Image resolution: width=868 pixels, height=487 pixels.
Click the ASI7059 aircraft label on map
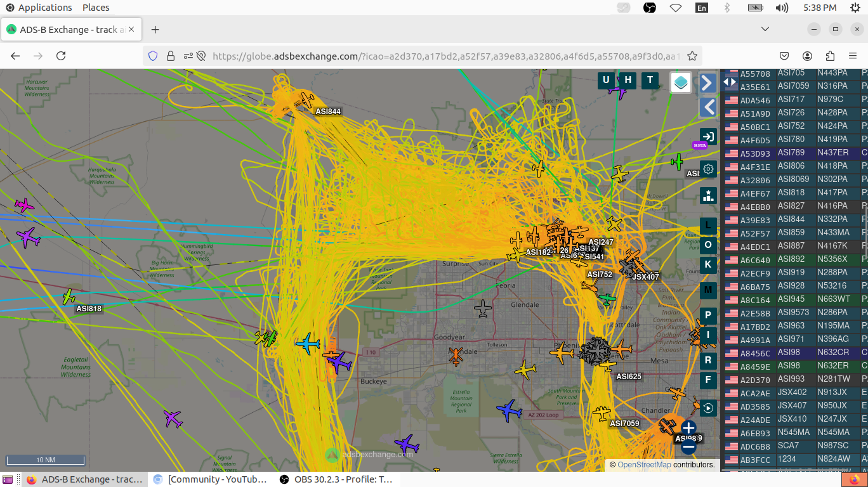(624, 424)
